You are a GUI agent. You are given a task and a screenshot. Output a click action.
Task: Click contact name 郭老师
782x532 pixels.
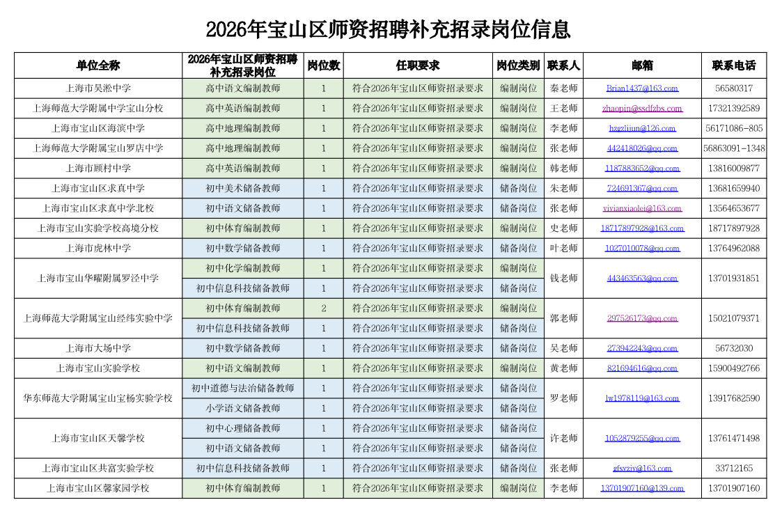(563, 318)
